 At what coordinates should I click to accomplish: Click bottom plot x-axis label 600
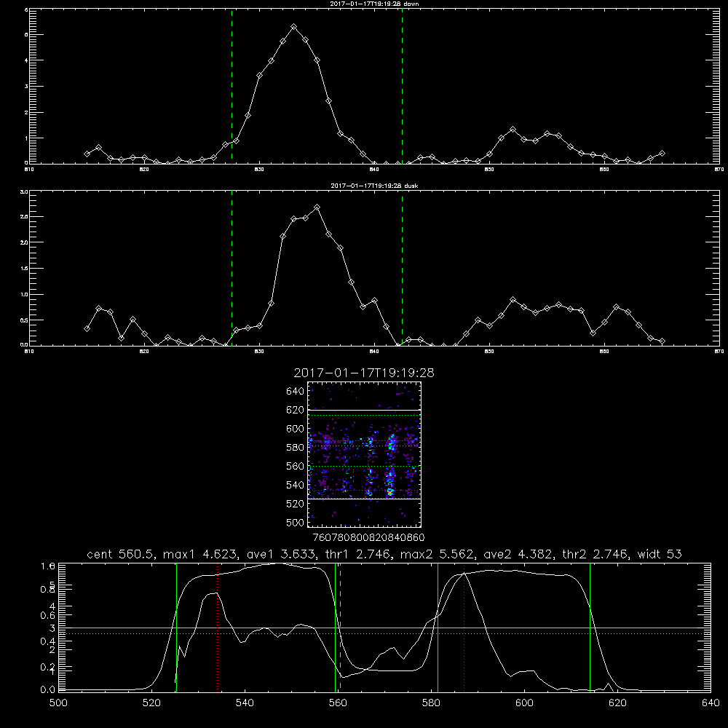pos(525,703)
